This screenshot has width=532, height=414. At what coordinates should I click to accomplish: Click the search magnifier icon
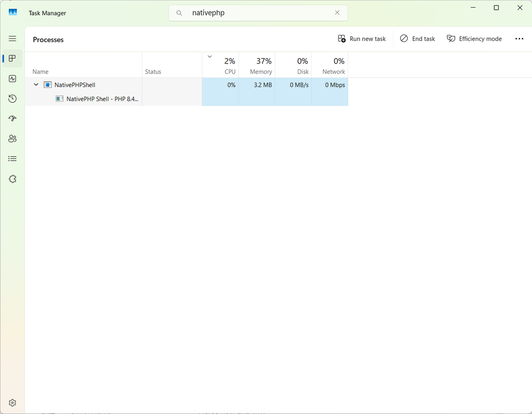(x=180, y=13)
